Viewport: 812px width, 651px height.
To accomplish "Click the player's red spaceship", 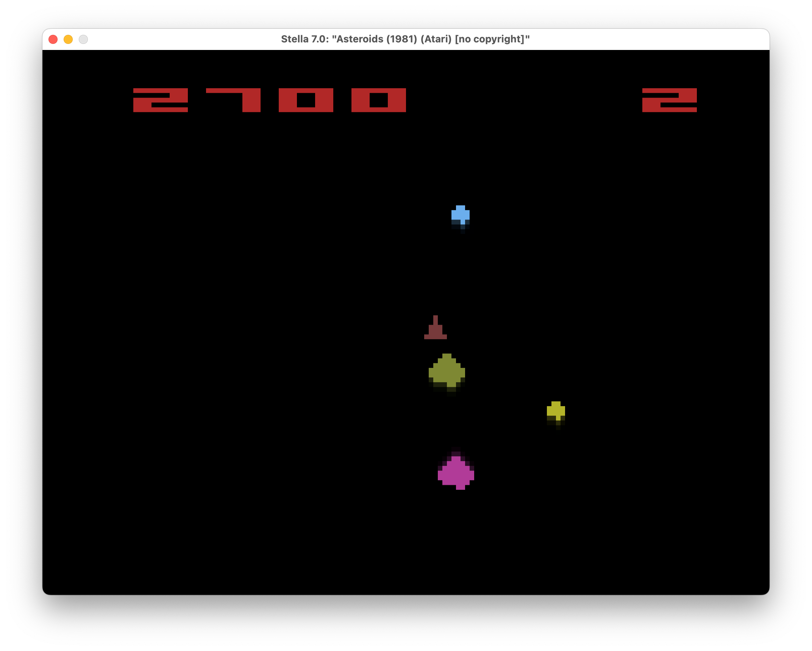I will coord(435,330).
